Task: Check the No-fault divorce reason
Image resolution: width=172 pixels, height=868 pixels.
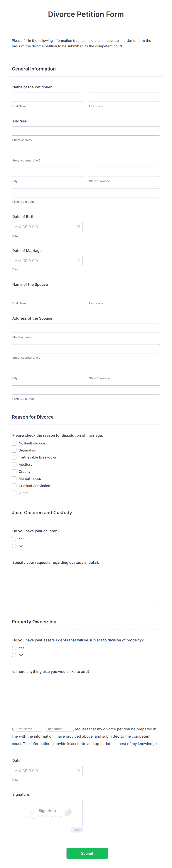Action: (14, 443)
